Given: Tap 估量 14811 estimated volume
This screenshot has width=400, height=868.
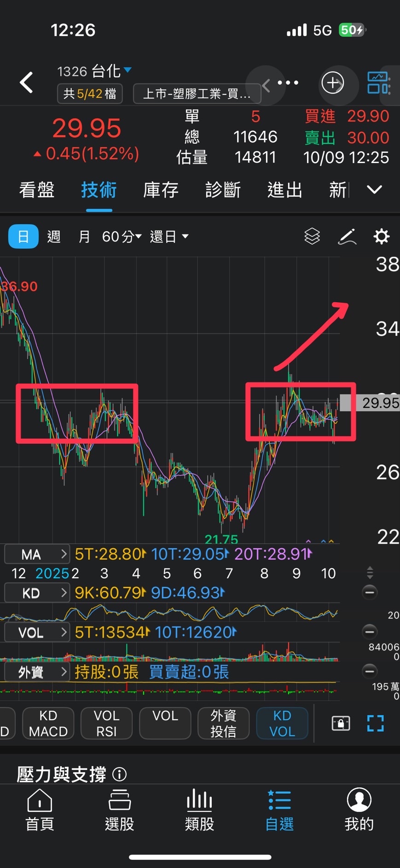Looking at the screenshot, I should click(x=226, y=158).
